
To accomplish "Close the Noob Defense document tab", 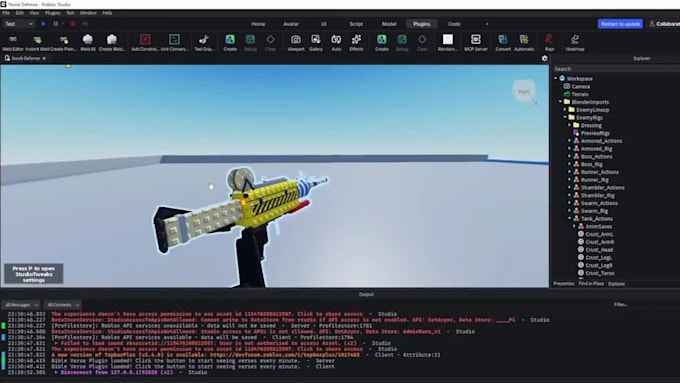I will [x=44, y=58].
